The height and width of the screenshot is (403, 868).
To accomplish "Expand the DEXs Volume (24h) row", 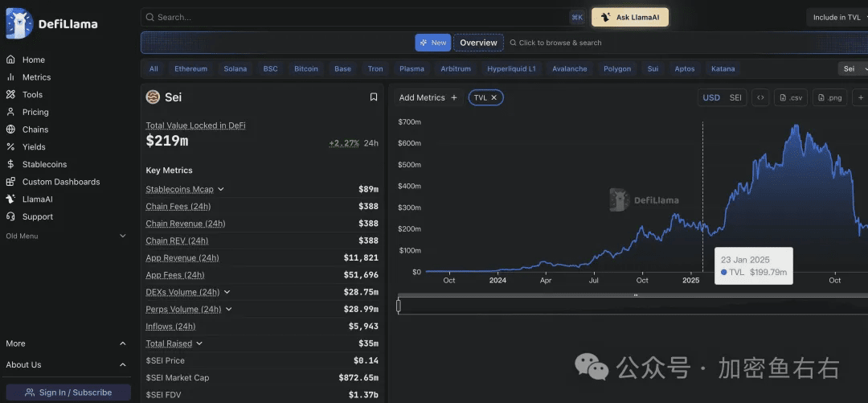I will pos(227,292).
